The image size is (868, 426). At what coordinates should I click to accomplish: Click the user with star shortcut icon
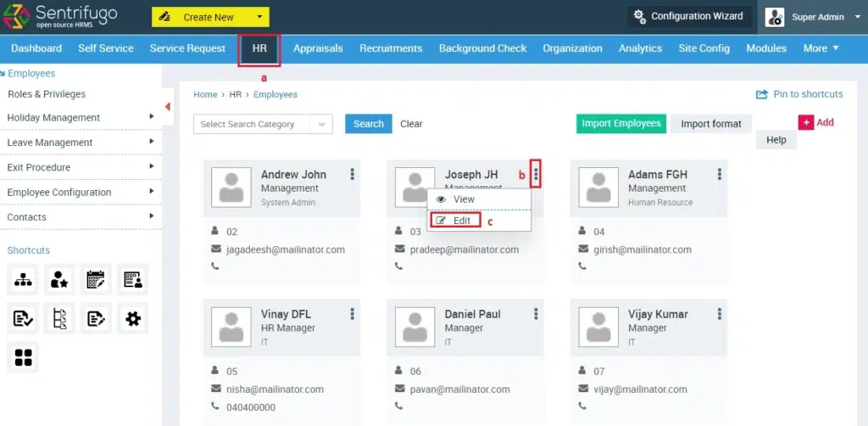(x=59, y=279)
